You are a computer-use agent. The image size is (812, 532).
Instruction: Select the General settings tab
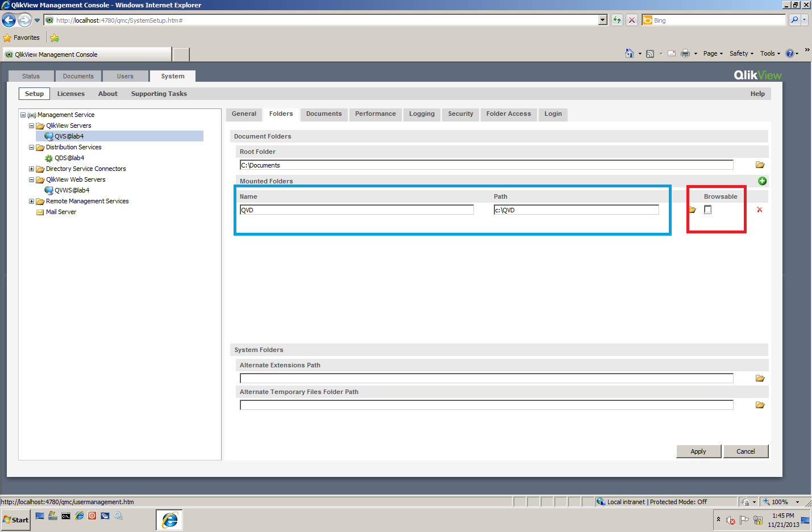click(244, 114)
